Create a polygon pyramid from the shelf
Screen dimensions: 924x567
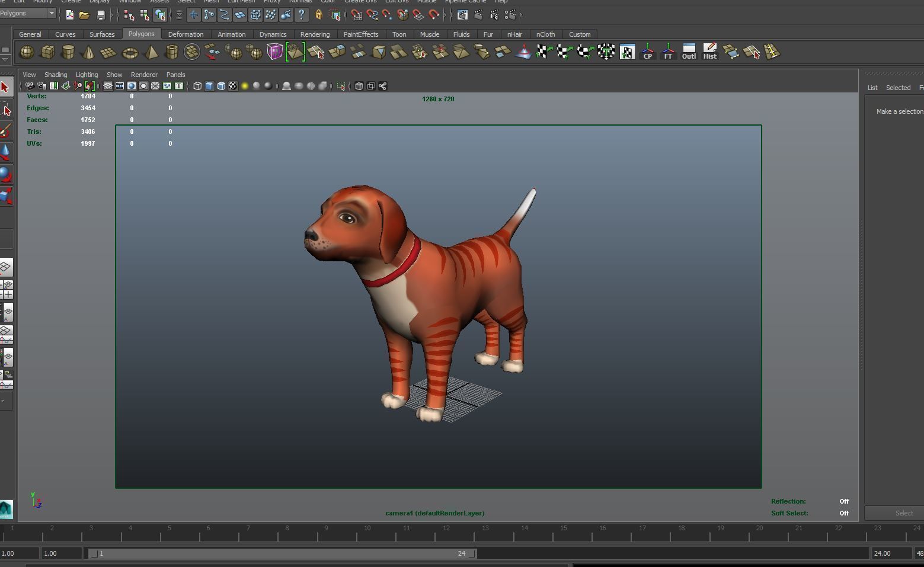pyautogui.click(x=151, y=52)
